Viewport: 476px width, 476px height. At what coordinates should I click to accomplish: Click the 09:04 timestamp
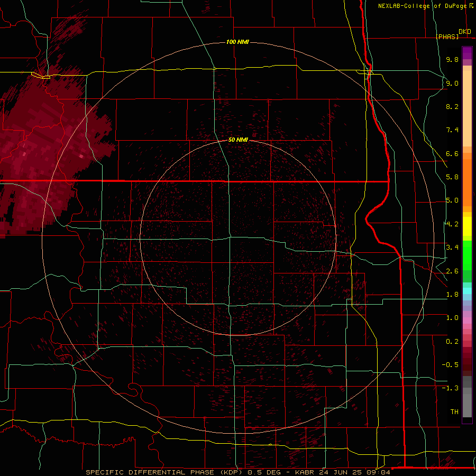378,472
